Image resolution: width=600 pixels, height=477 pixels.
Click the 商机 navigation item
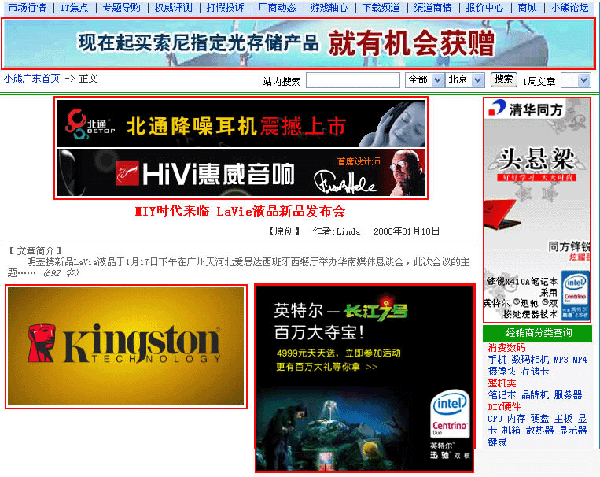click(527, 7)
